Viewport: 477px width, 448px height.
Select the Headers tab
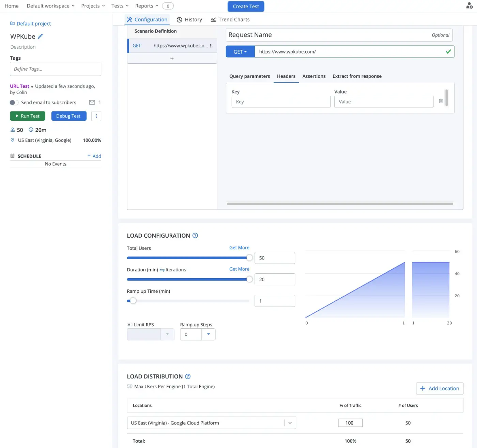[x=286, y=76]
